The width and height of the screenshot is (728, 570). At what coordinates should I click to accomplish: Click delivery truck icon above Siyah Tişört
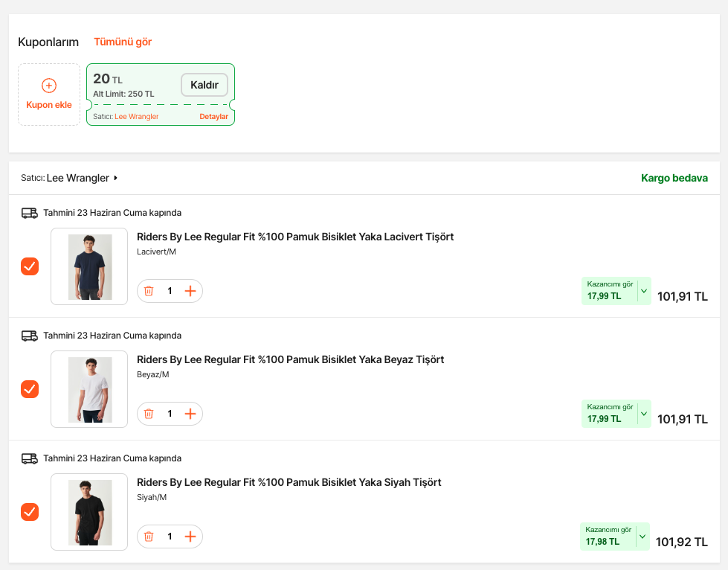(x=30, y=458)
